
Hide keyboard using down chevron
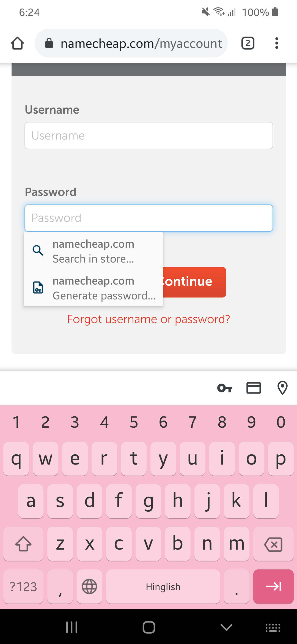pyautogui.click(x=226, y=628)
